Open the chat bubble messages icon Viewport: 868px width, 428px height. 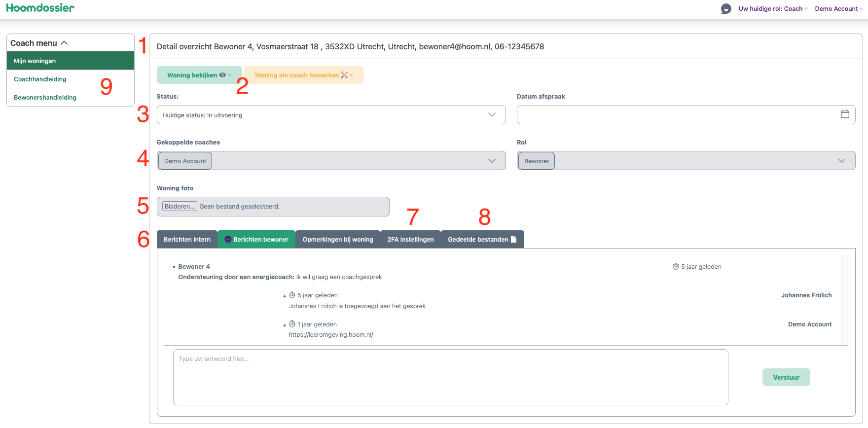point(725,9)
